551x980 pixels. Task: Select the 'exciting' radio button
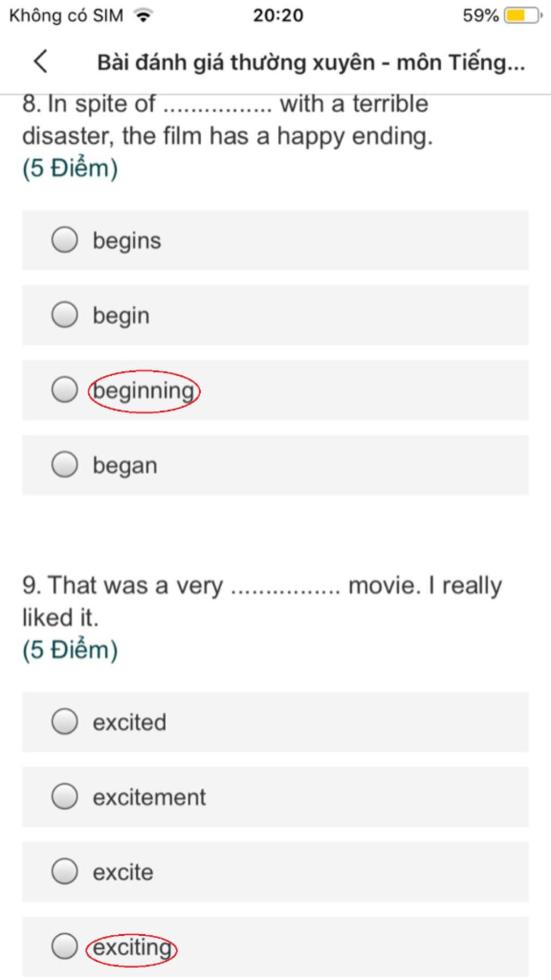point(65,947)
